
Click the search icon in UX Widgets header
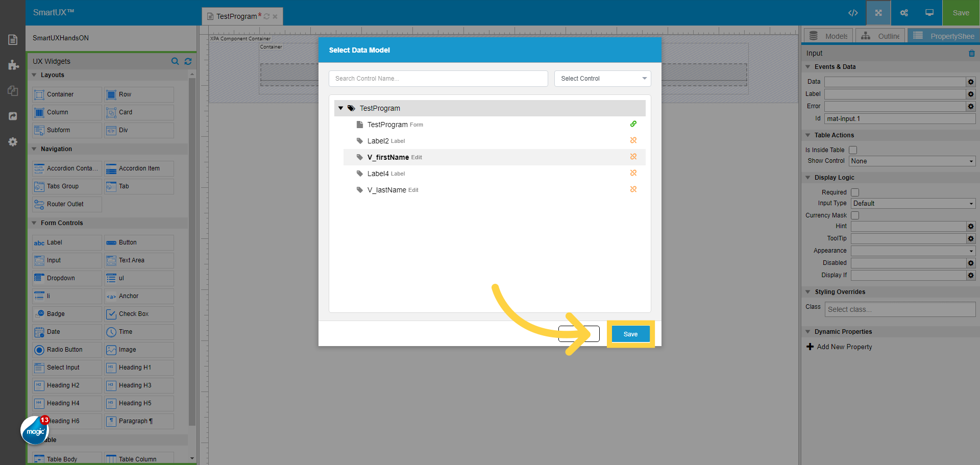pyautogui.click(x=175, y=61)
